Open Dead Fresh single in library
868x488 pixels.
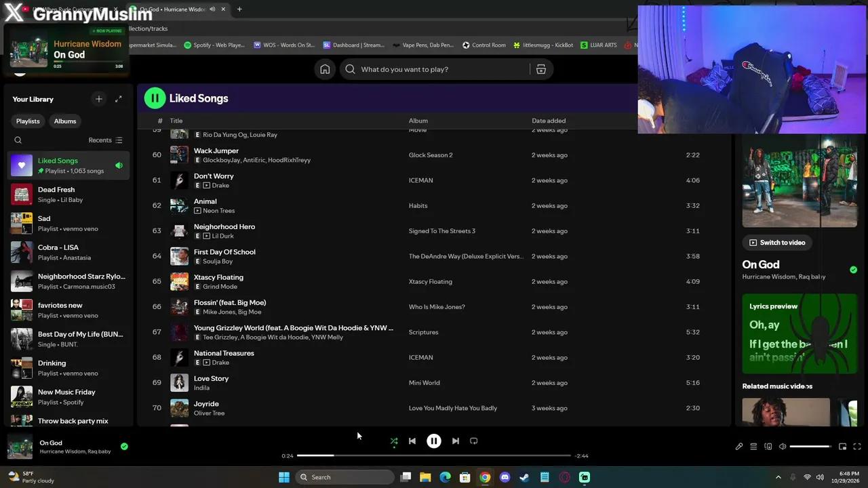[68, 195]
